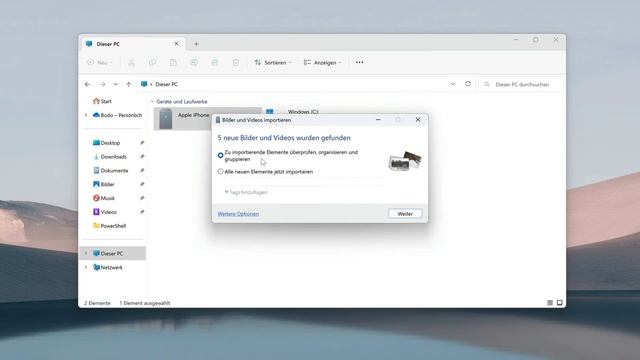The width and height of the screenshot is (640, 360).
Task: Open the PowerShell folder in the sidebar
Action: 109,226
